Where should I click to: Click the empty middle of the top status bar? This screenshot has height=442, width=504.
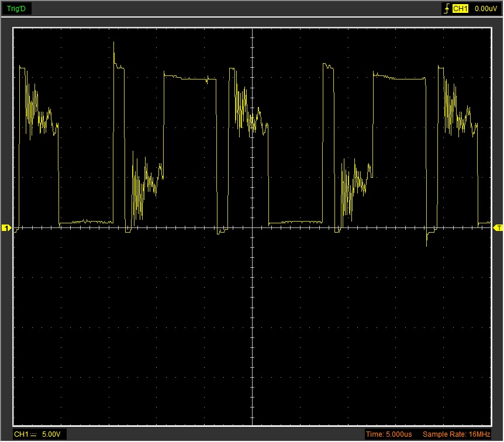234,9
